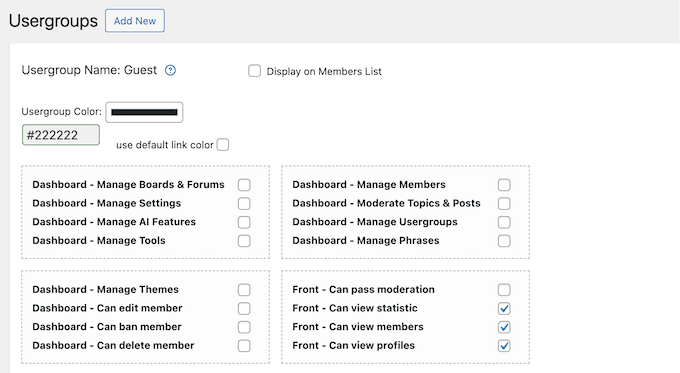Viewport: 680px width, 373px height.
Task: Enable Dashboard - Manage AI Features
Action: [244, 222]
